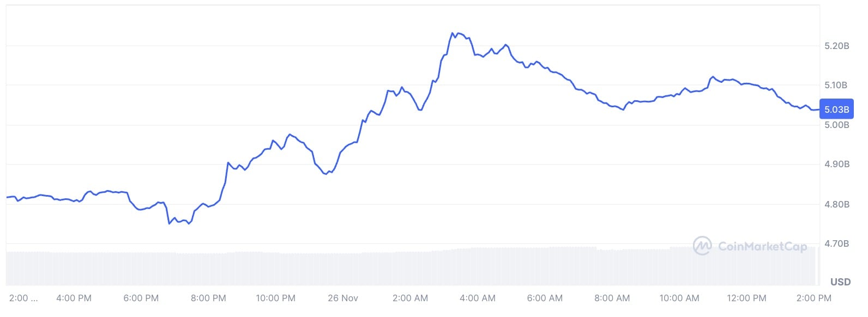868x317 pixels.
Task: Click the 10:00 PM time label
Action: point(275,298)
